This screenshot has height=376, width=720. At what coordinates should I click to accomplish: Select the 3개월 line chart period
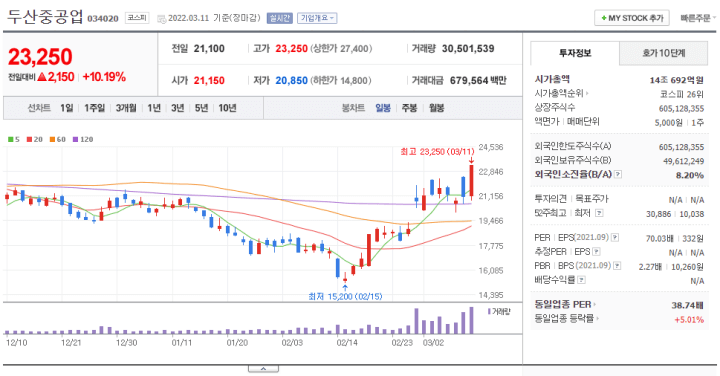click(126, 108)
